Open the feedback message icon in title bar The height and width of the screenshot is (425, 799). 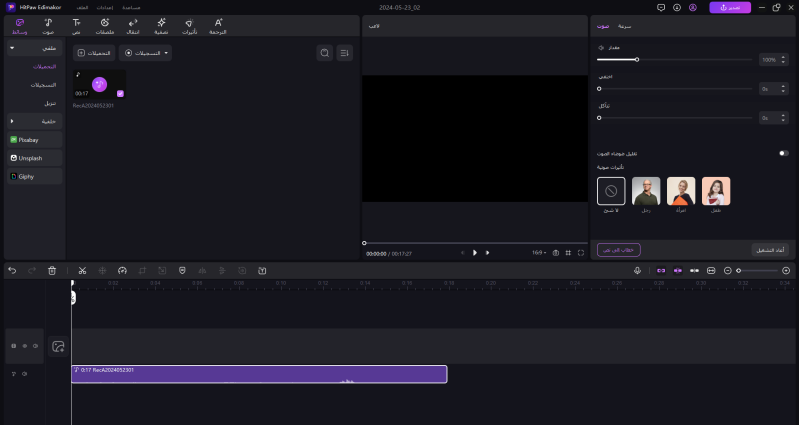pyautogui.click(x=661, y=8)
